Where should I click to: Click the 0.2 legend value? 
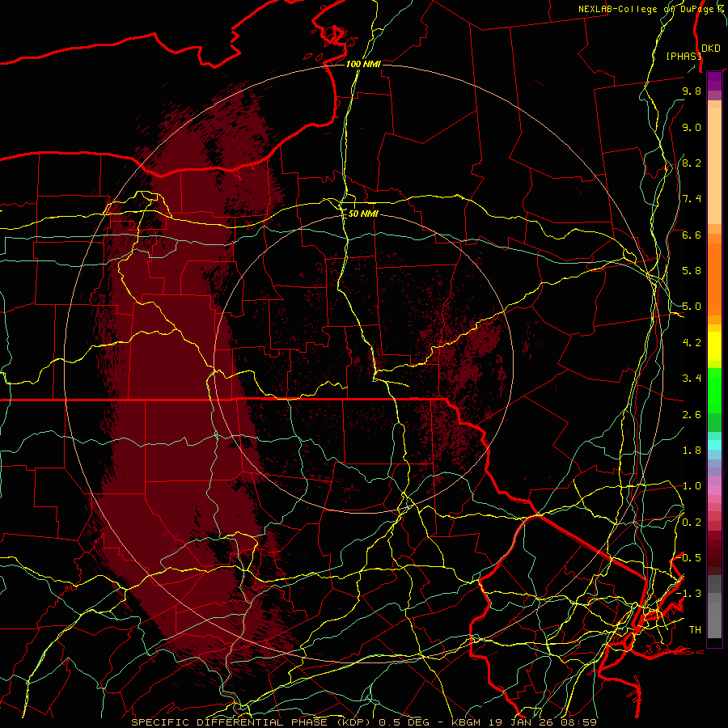(692, 523)
